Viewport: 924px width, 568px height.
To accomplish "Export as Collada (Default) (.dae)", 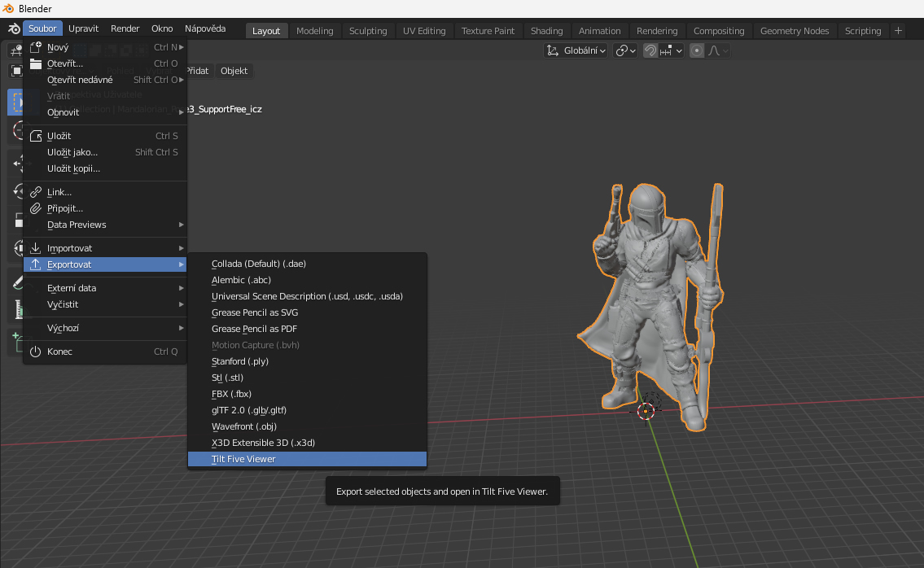I will coord(307,264).
